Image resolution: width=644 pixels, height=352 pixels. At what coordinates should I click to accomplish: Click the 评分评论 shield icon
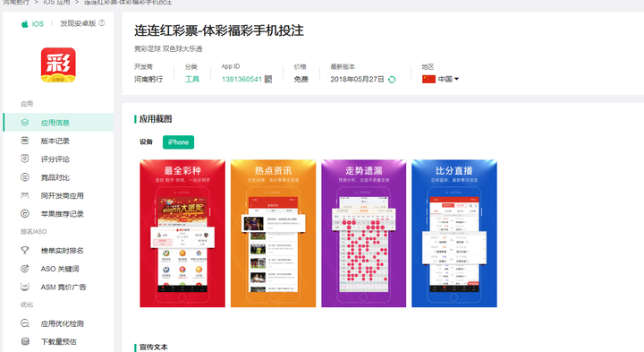tap(25, 159)
